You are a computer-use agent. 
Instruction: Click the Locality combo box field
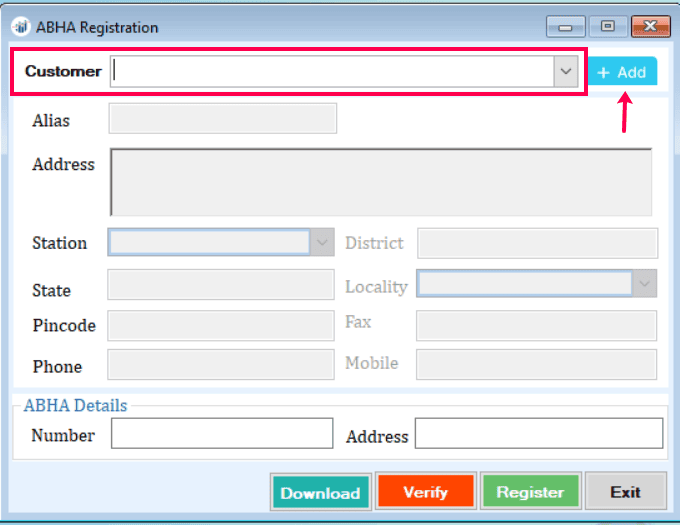(524, 284)
